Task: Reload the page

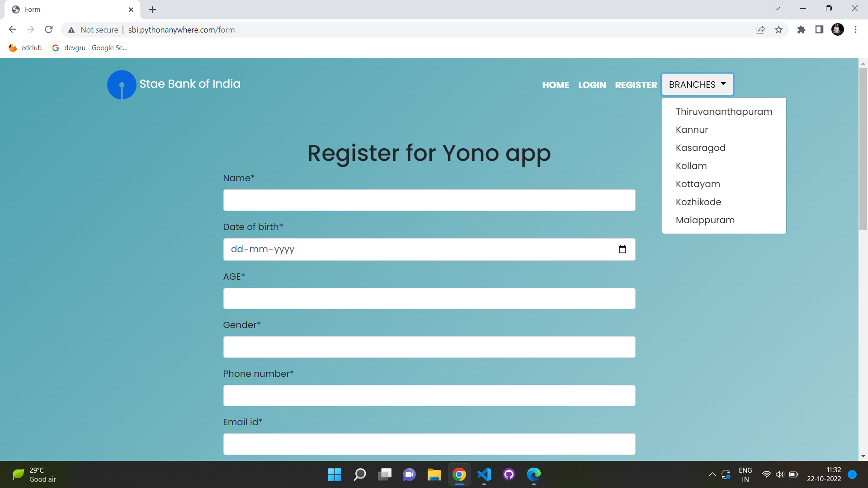Action: (x=49, y=30)
